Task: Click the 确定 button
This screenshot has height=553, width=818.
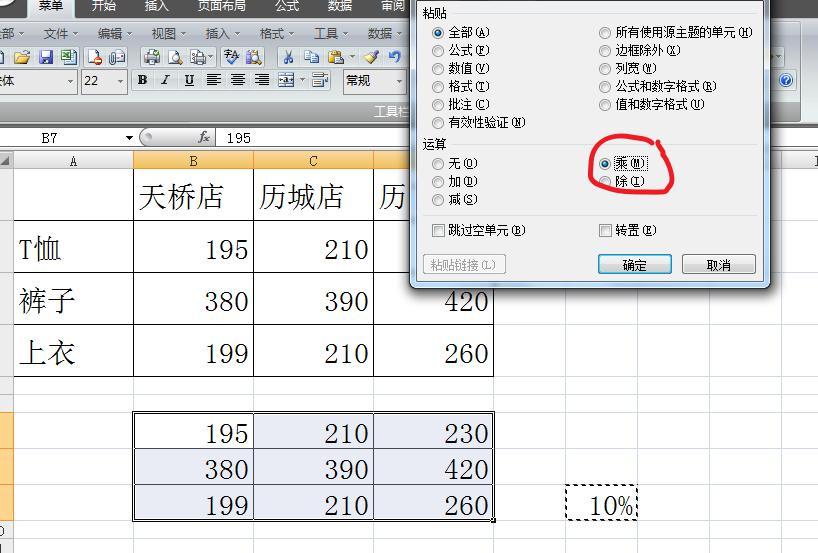Action: click(635, 265)
